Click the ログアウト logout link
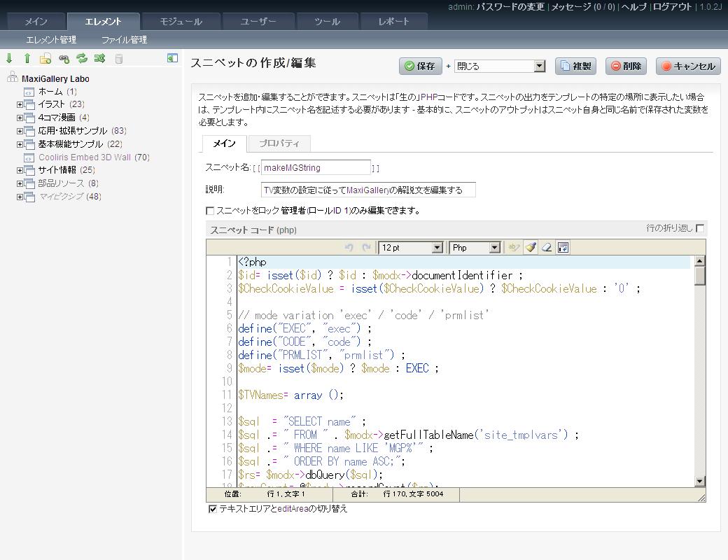The width and height of the screenshot is (728, 560). (672, 7)
